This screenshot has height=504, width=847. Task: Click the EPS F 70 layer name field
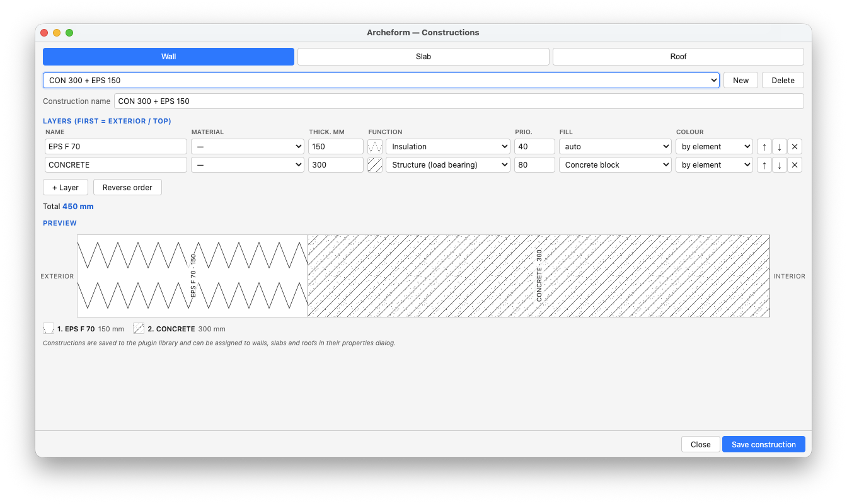click(116, 147)
